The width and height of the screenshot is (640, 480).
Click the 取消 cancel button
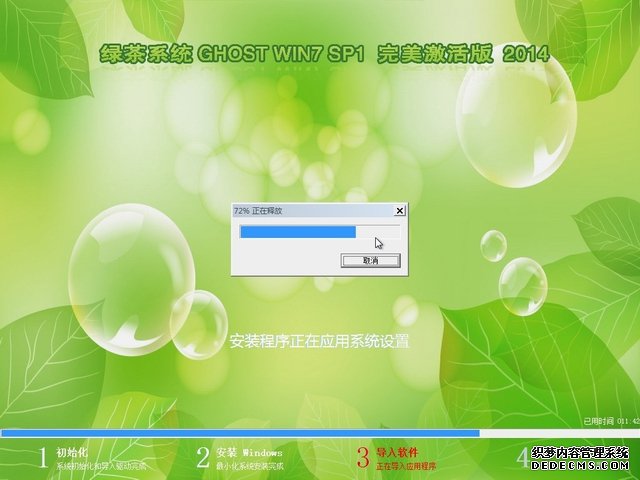371,260
